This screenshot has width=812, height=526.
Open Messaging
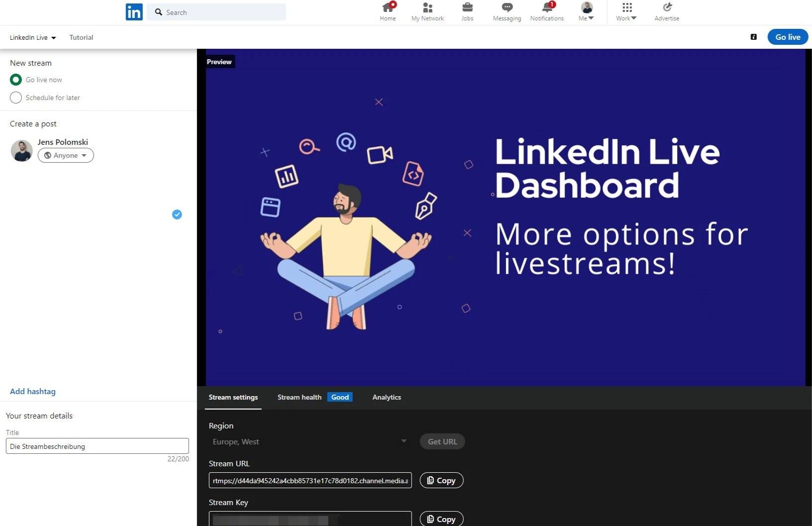point(507,12)
